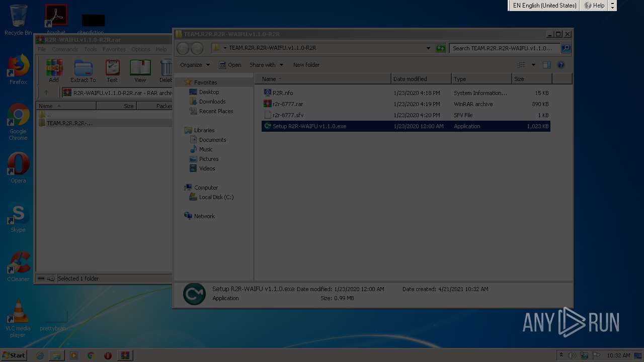This screenshot has width=644, height=362.
Task: Launch Skype from the desktop
Action: pyautogui.click(x=18, y=218)
